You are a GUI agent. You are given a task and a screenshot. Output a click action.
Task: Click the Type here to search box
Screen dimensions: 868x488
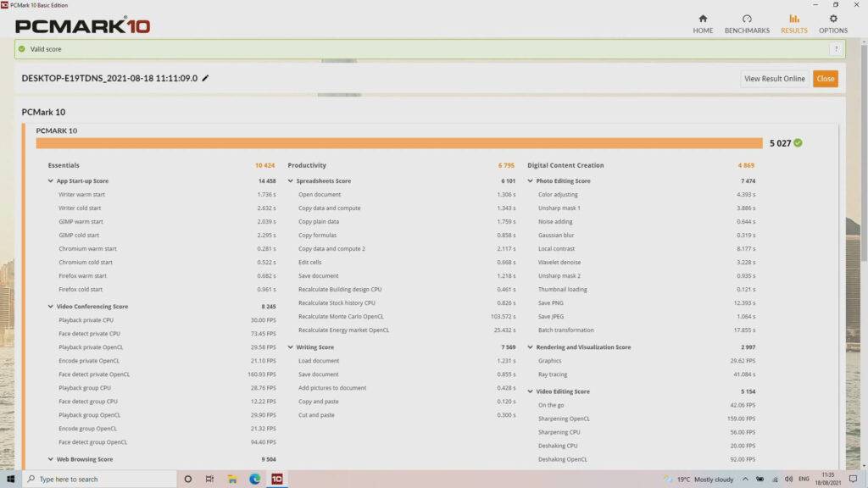click(99, 480)
